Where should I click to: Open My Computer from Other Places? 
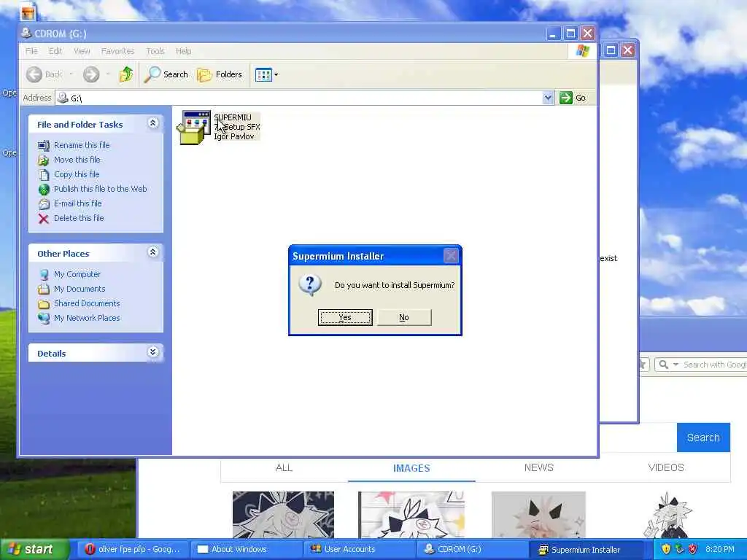tap(77, 274)
